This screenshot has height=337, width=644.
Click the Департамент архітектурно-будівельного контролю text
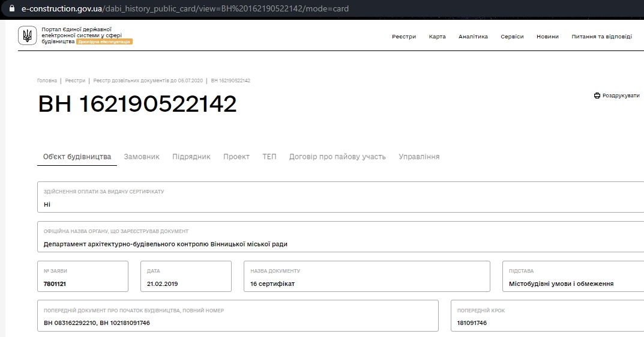click(x=166, y=244)
